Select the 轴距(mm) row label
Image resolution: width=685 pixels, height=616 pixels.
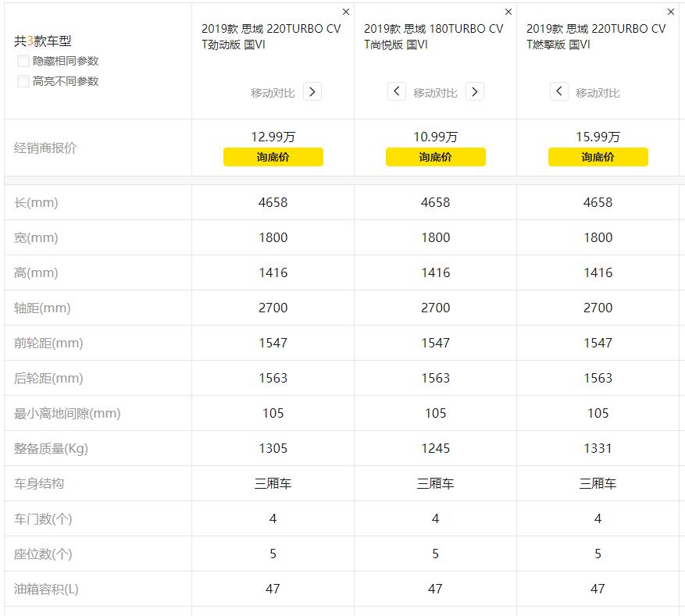[x=42, y=308]
